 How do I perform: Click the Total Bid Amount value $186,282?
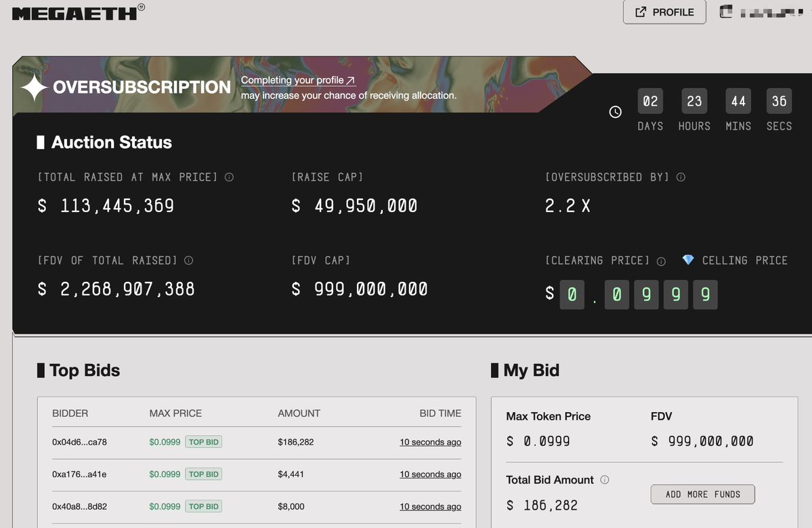542,505
